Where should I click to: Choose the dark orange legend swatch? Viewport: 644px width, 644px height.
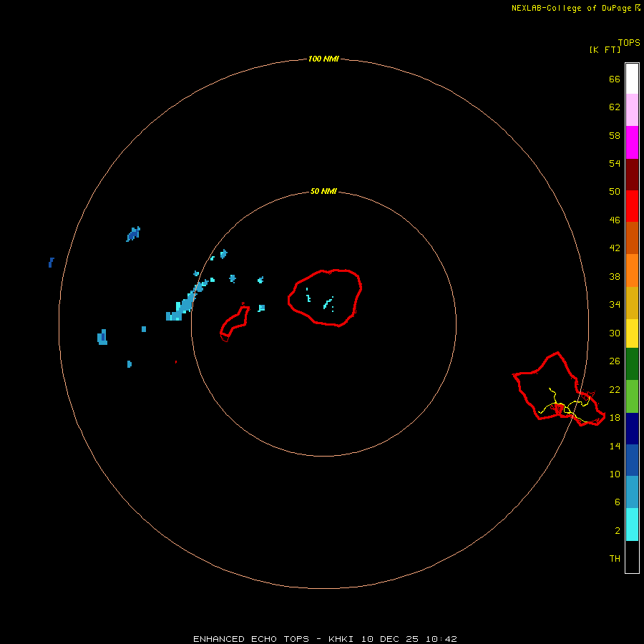click(632, 238)
